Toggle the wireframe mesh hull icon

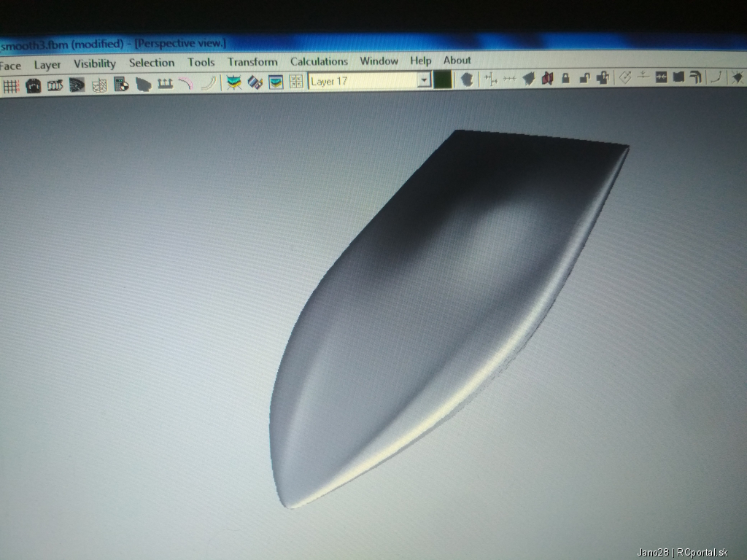coord(99,86)
